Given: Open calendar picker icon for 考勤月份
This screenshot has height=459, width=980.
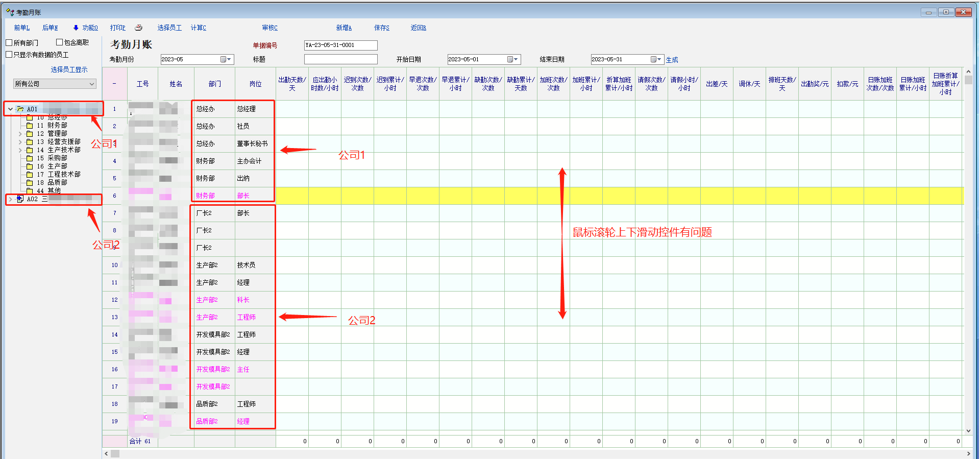Looking at the screenshot, I should tap(225, 59).
